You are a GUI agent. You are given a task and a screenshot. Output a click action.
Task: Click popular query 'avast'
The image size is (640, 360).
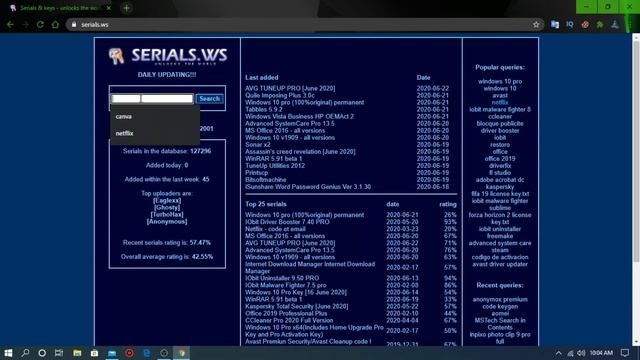[500, 96]
